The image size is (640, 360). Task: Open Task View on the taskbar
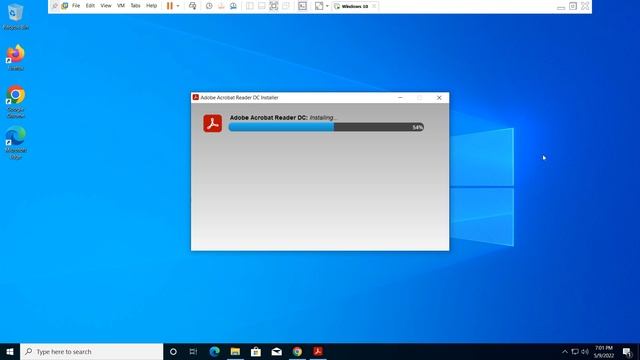click(x=193, y=351)
